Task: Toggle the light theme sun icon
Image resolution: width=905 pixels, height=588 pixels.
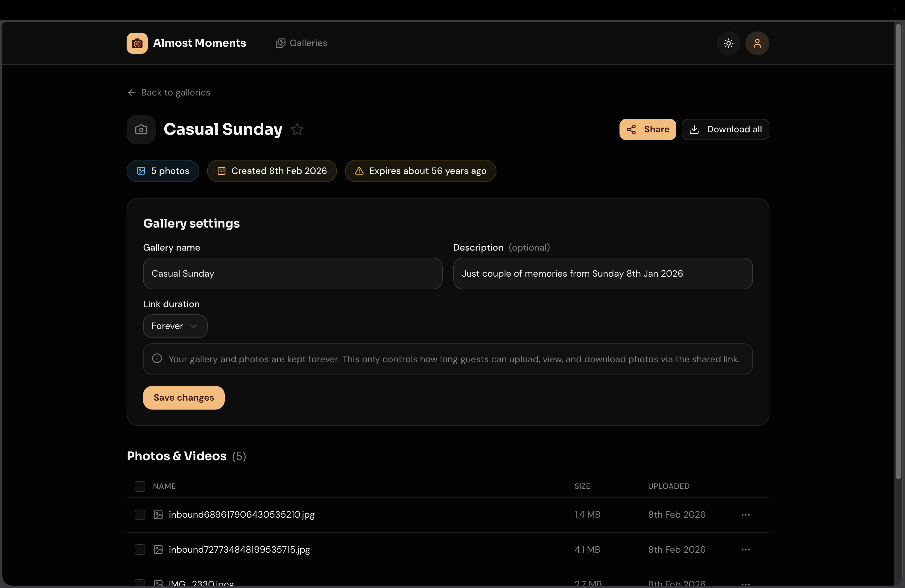Action: pos(728,43)
